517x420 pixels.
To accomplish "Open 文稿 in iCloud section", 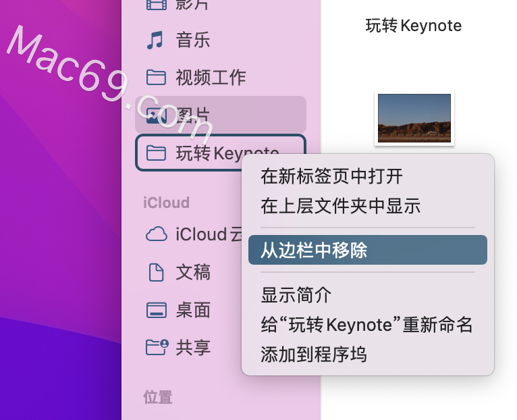I will [193, 272].
